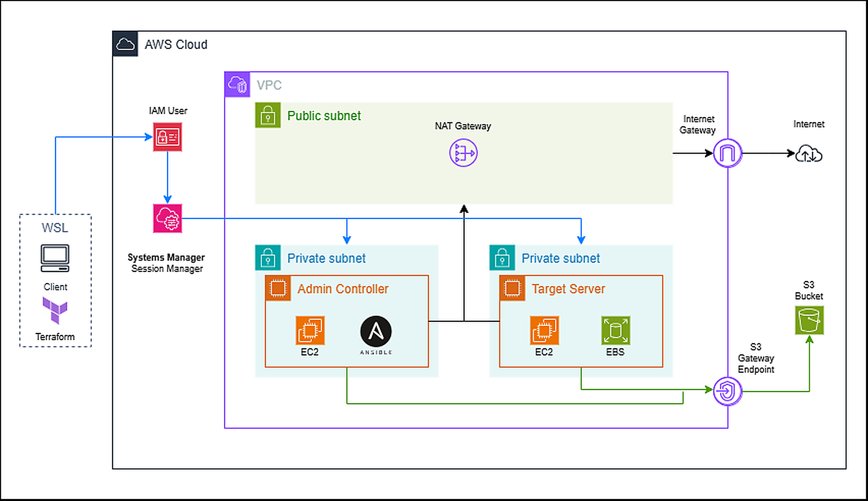Click the Internet cloud icon
Screen dimensions: 868x501
coord(809,153)
